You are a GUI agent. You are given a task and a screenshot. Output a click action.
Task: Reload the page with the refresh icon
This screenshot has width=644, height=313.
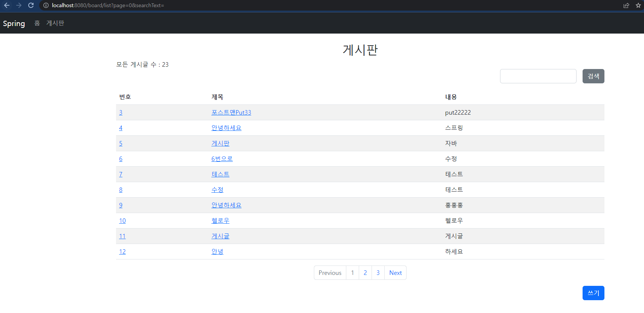(31, 5)
